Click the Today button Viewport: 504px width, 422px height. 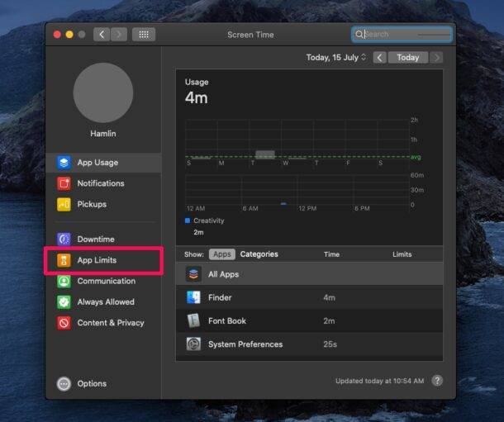point(408,58)
